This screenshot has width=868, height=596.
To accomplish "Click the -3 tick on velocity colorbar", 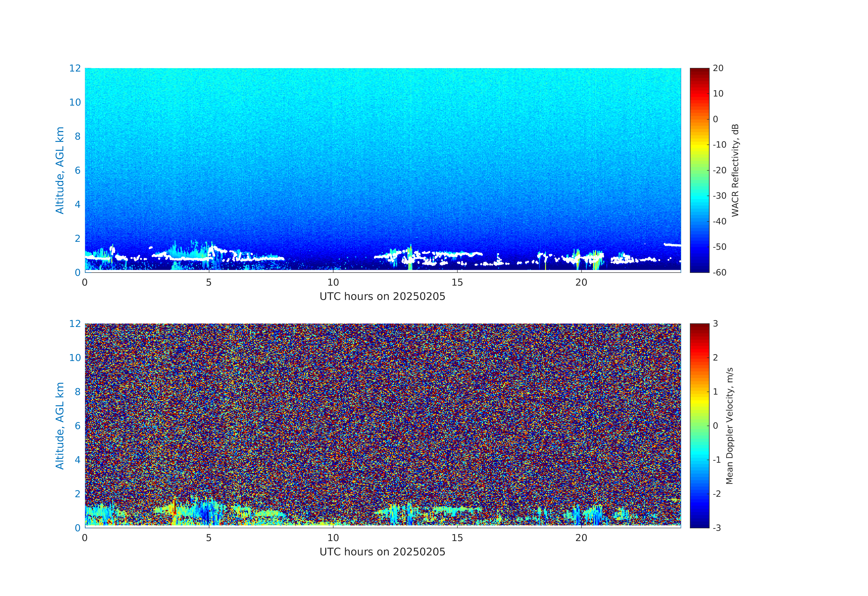I will tap(716, 528).
